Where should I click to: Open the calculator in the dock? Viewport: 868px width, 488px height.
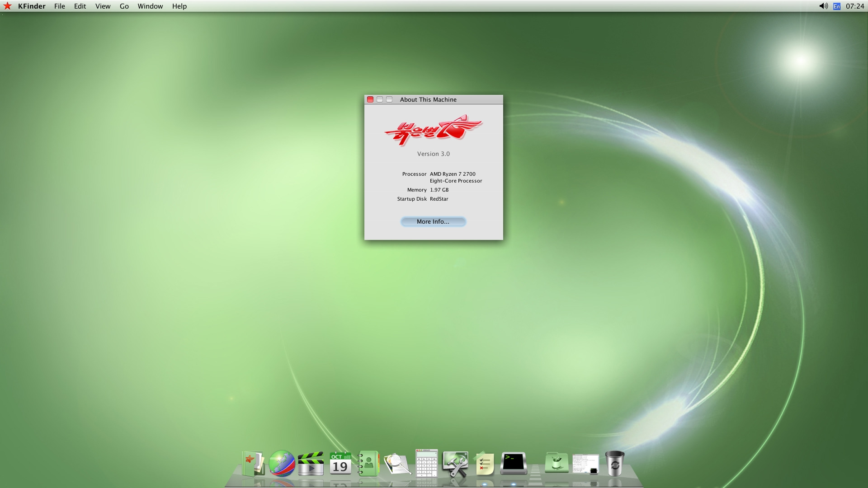(x=426, y=464)
